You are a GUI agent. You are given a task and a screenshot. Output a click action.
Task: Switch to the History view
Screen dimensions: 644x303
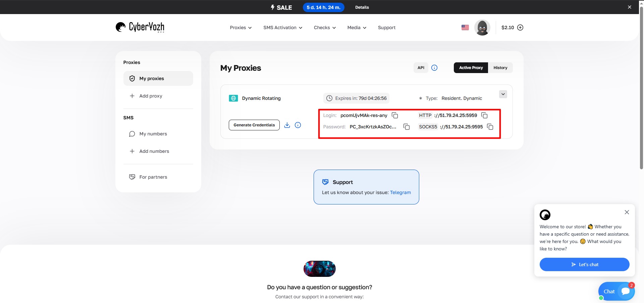(500, 68)
